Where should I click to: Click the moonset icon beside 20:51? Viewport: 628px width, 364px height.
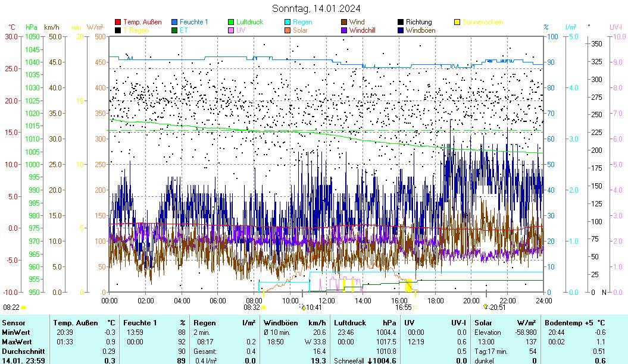pos(486,307)
